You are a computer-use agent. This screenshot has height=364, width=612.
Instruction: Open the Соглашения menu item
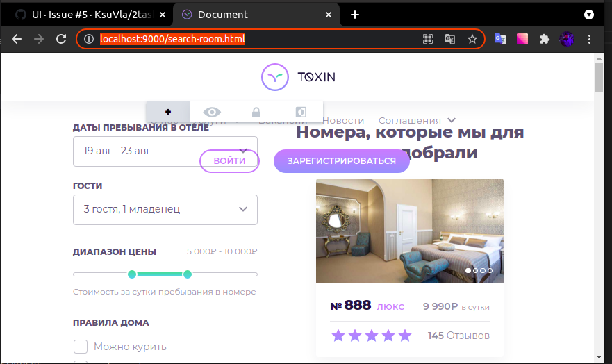click(x=410, y=121)
